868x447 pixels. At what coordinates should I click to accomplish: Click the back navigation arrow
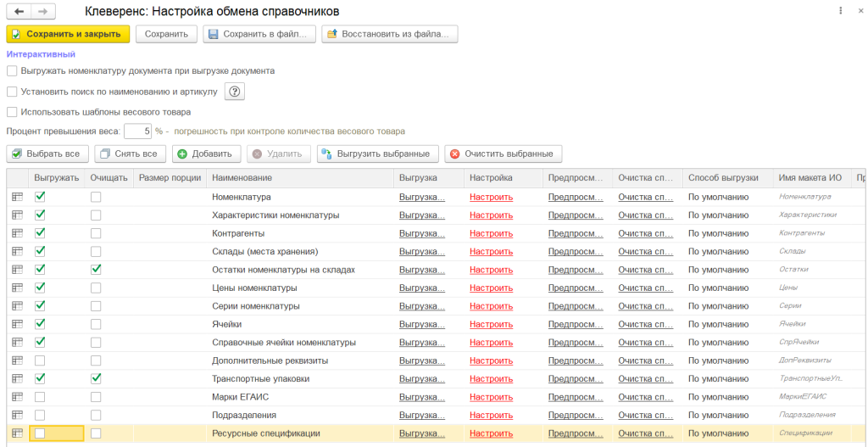[19, 12]
